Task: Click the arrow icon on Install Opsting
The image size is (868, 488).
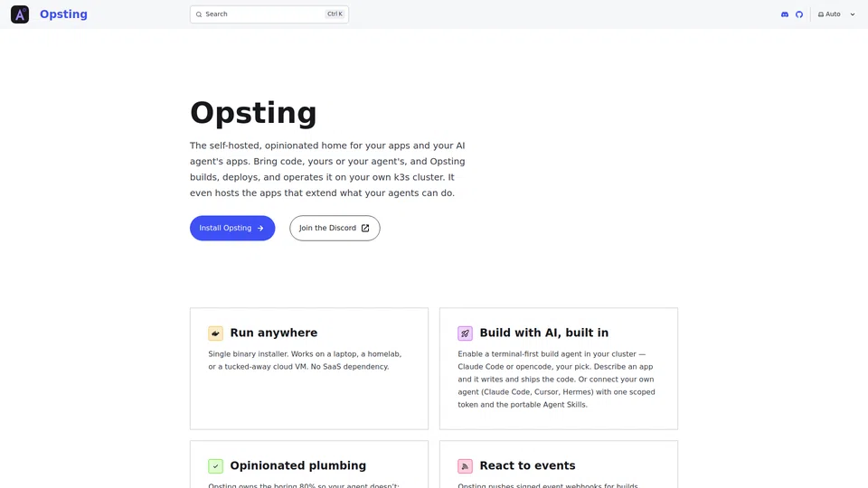Action: (260, 228)
